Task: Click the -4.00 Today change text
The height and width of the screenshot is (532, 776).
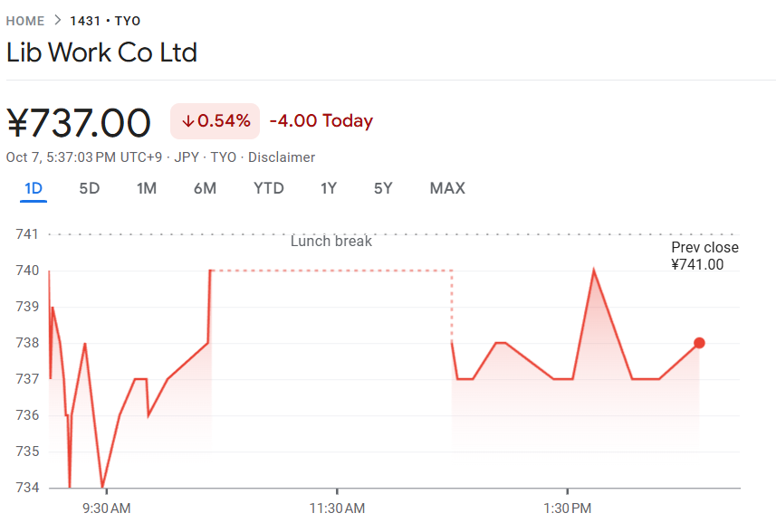Action: coord(321,121)
